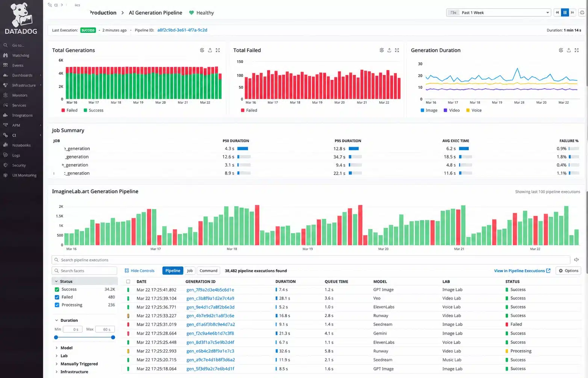Open the Logs sidebar icon
The height and width of the screenshot is (378, 588).
tap(5, 155)
